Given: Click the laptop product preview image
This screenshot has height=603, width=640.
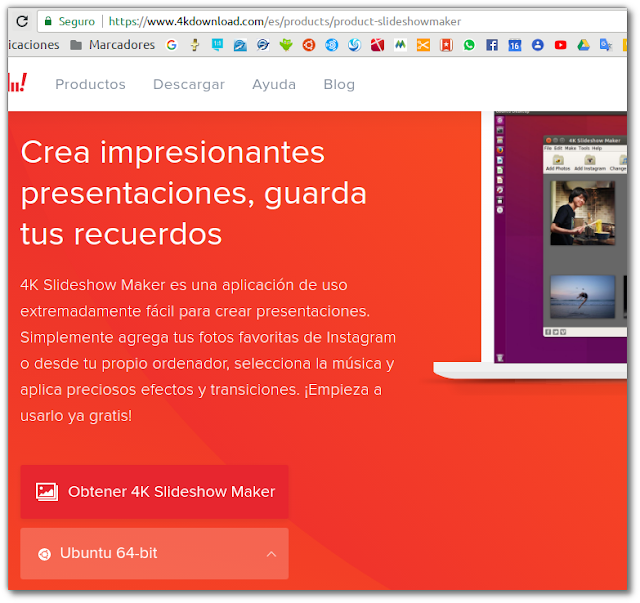Looking at the screenshot, I should [530, 245].
